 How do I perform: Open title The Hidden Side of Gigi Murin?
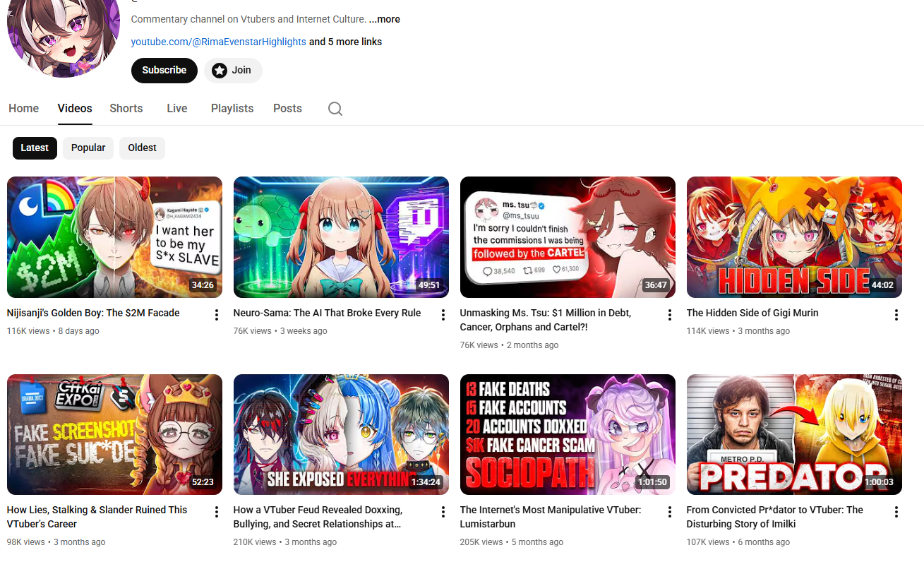coord(752,313)
